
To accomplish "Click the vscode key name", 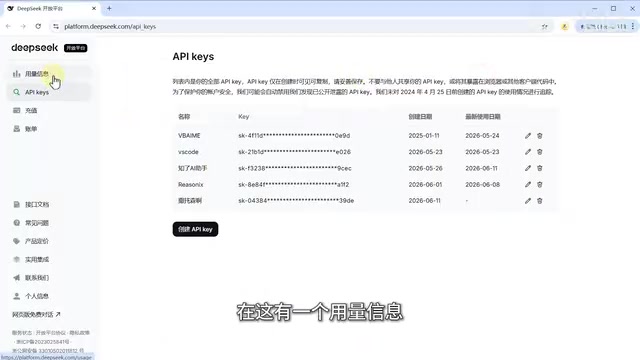I will point(188,152).
